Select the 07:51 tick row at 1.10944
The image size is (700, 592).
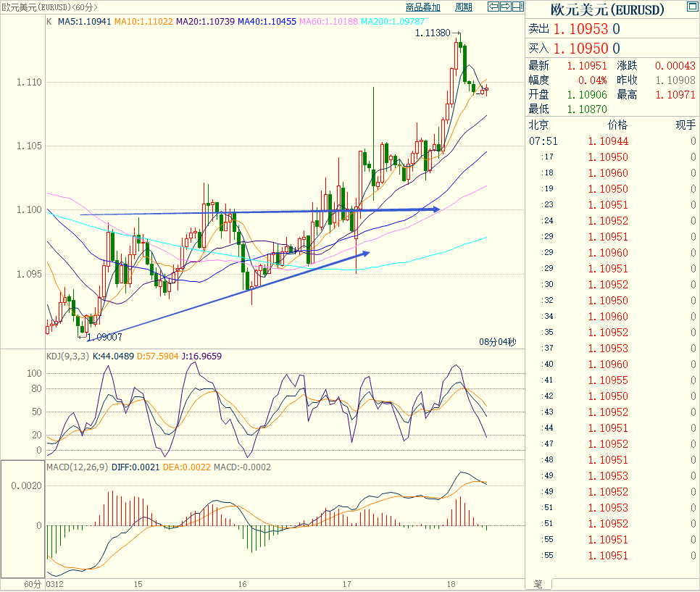(607, 141)
